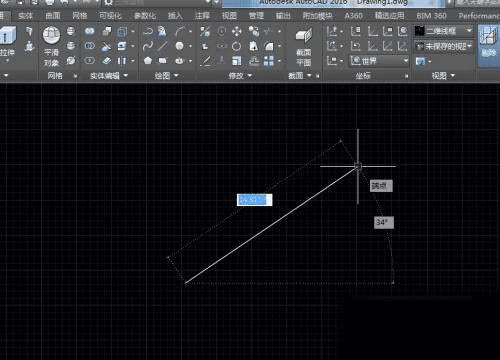The height and width of the screenshot is (360, 500).
Task: Switch to the 网格 ribbon tab
Action: tap(80, 16)
